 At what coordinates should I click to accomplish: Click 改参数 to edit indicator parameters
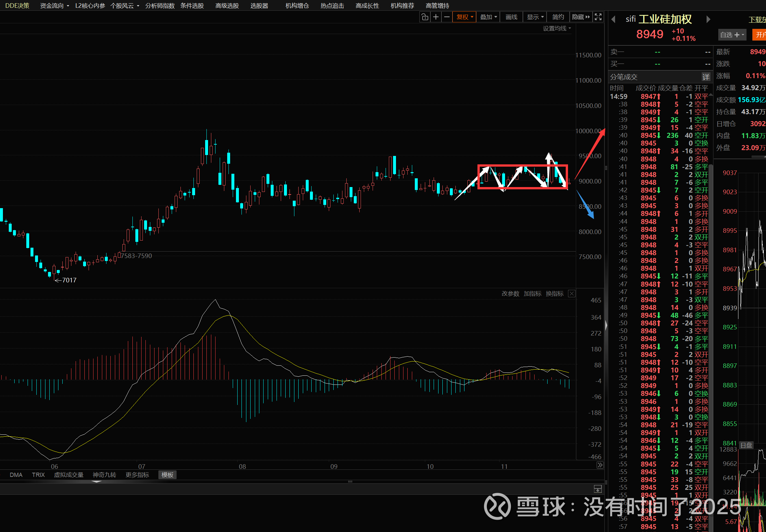click(x=510, y=294)
